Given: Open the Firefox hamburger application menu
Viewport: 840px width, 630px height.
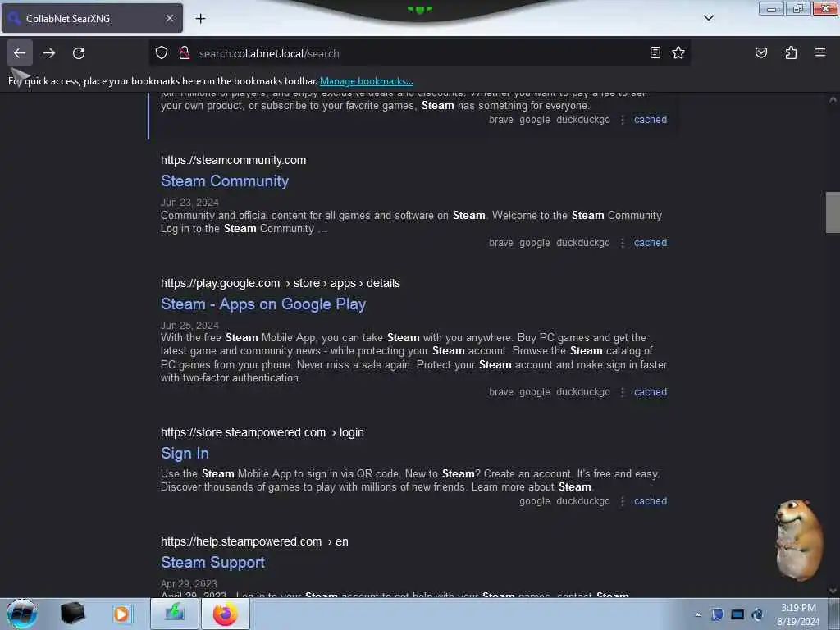Looking at the screenshot, I should tap(819, 52).
